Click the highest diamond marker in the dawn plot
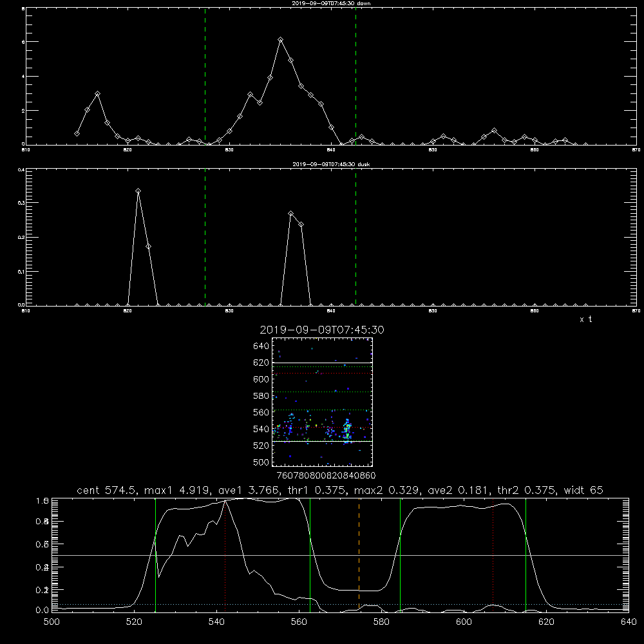 click(281, 40)
